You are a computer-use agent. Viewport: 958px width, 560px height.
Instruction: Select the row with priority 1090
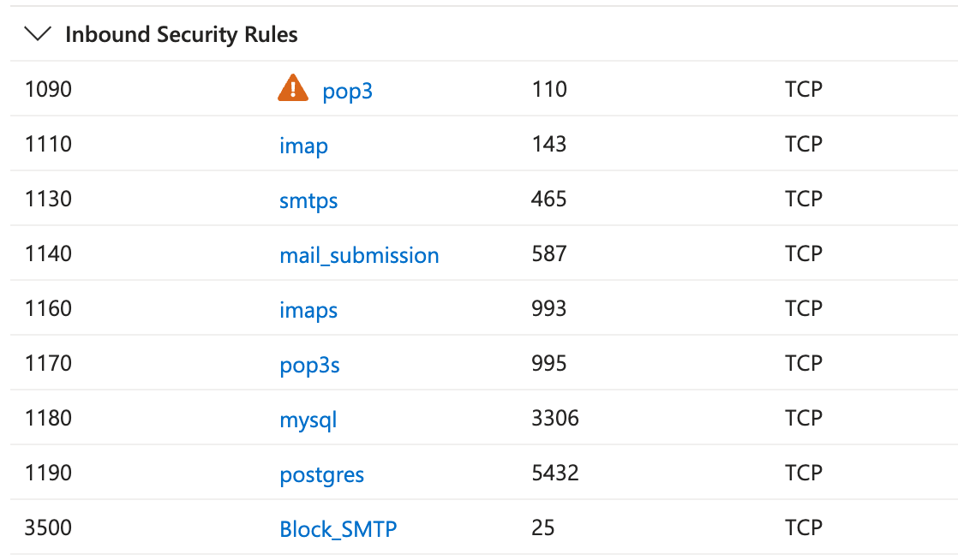484,88
